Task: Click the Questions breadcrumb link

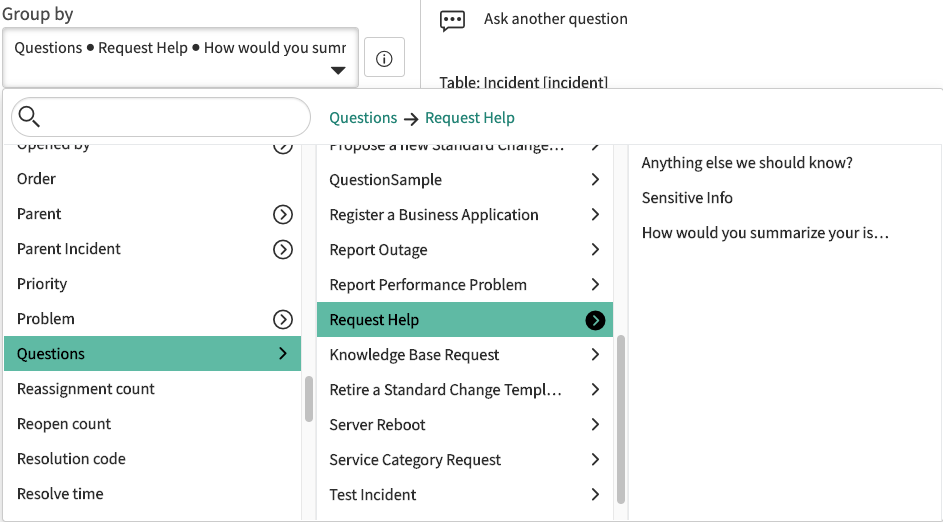Action: tap(363, 118)
